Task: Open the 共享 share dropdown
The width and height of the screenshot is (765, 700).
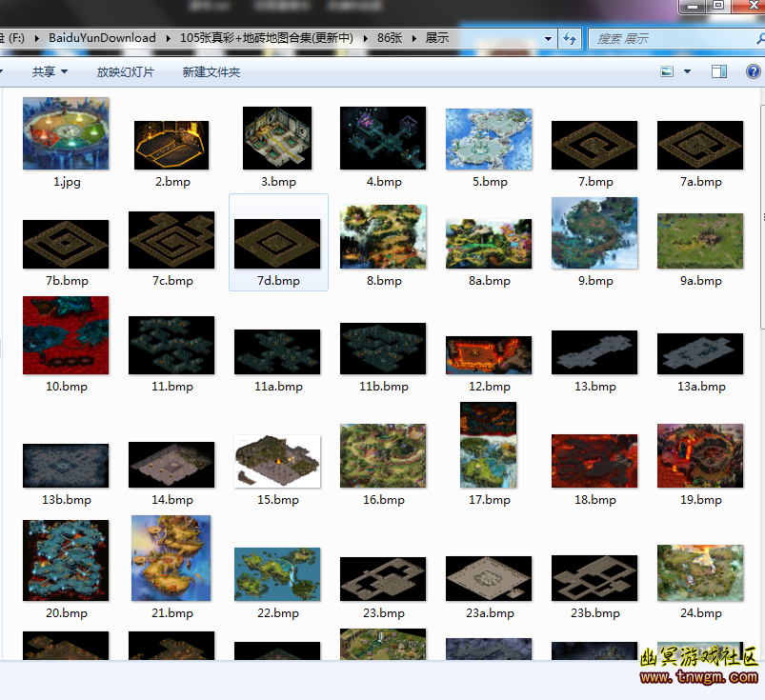Action: pos(50,72)
